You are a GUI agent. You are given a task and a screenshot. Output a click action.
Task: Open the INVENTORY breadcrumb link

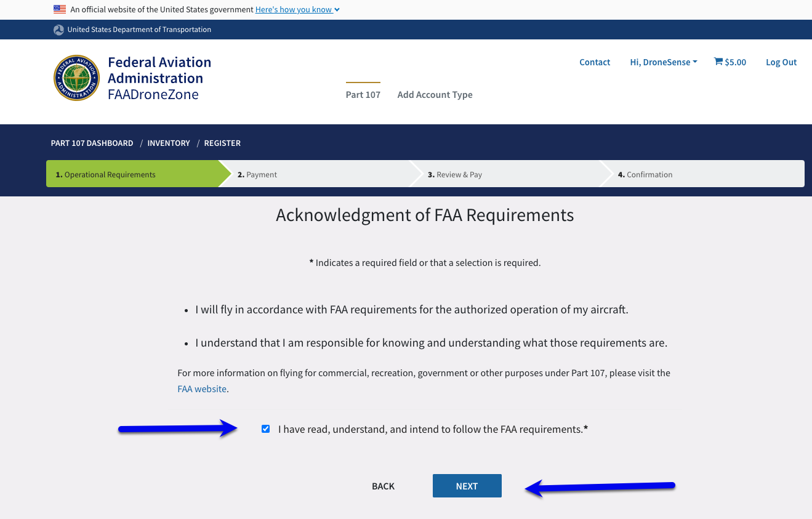point(169,143)
